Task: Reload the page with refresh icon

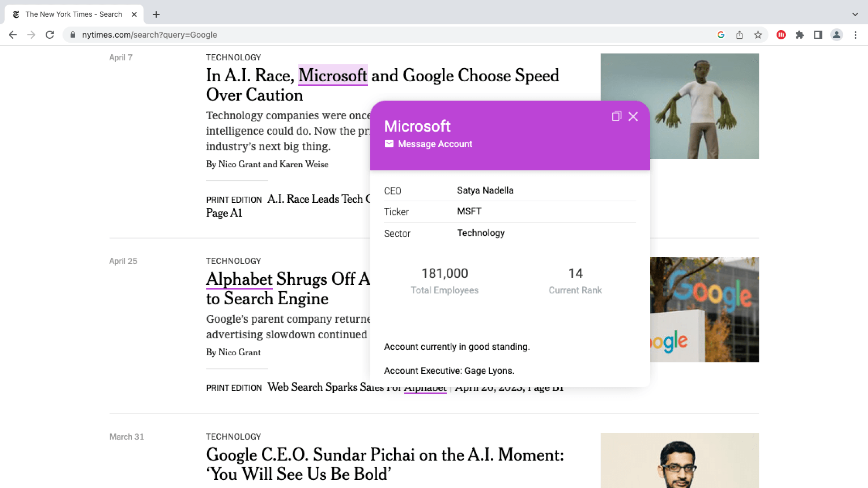Action: point(50,35)
